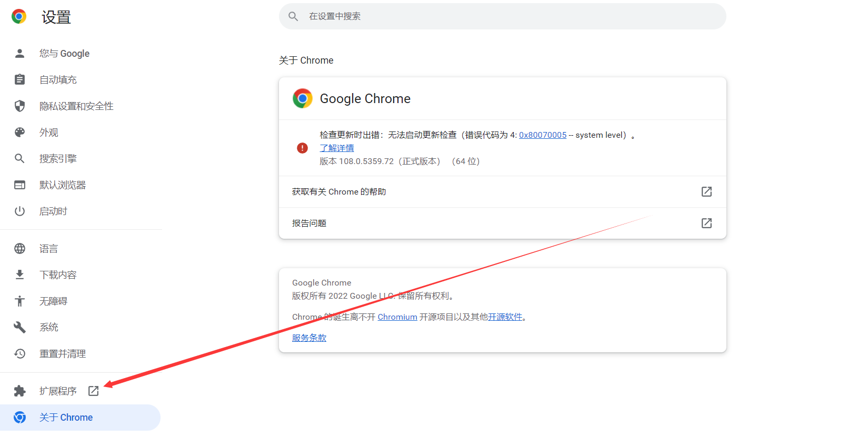Select 关于 Chrome in the sidebar
868x437 pixels.
coord(80,417)
